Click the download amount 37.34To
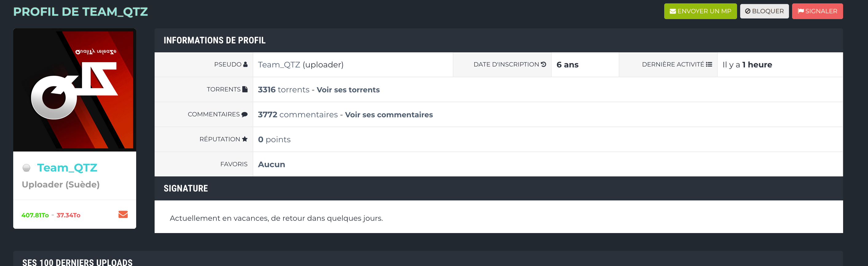The image size is (868, 266). [x=69, y=215]
